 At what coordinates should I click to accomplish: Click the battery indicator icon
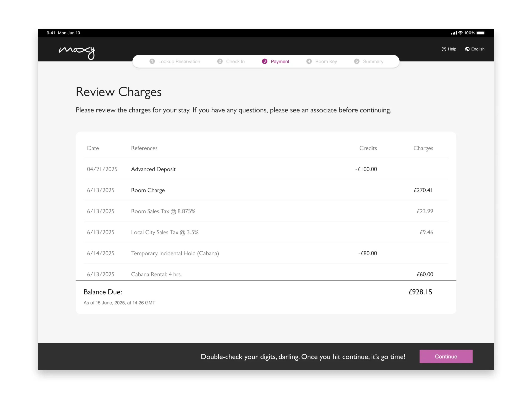point(480,33)
